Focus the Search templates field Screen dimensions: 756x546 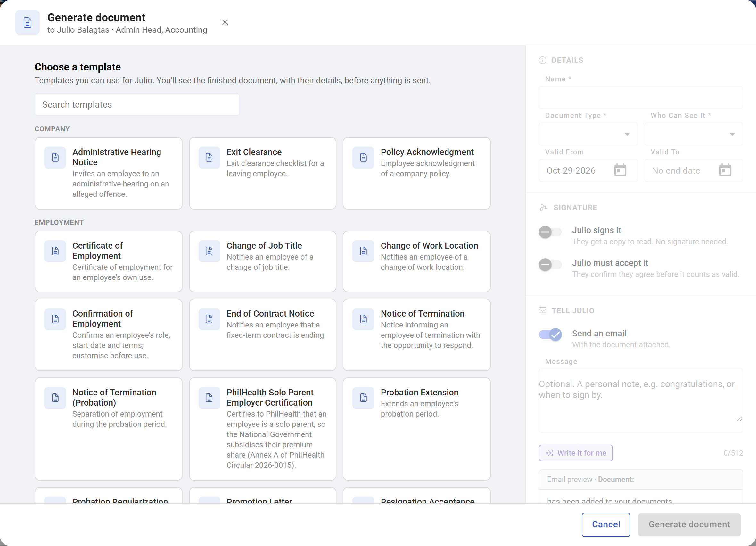[x=137, y=104]
